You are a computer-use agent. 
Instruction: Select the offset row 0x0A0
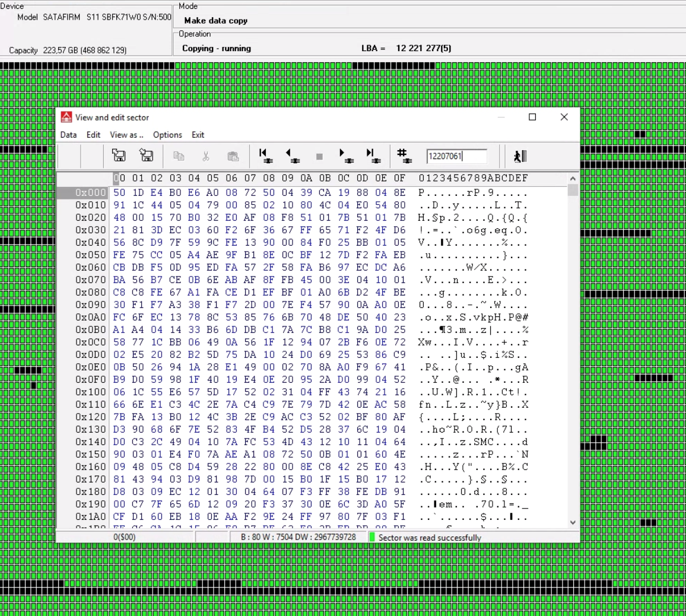[x=91, y=317]
